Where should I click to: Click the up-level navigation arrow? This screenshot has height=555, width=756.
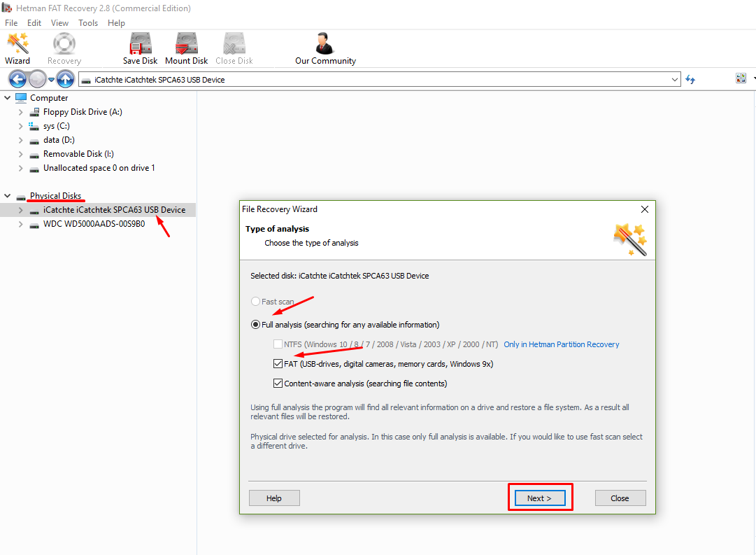pyautogui.click(x=66, y=79)
